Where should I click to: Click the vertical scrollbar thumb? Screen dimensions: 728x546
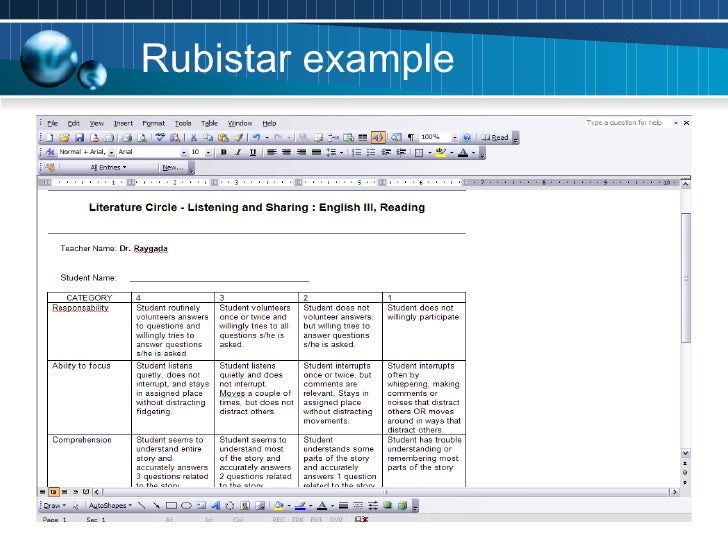(686, 278)
